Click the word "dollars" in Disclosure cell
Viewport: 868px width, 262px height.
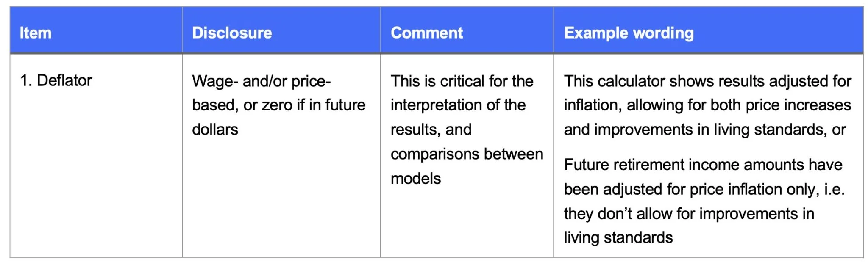(215, 130)
